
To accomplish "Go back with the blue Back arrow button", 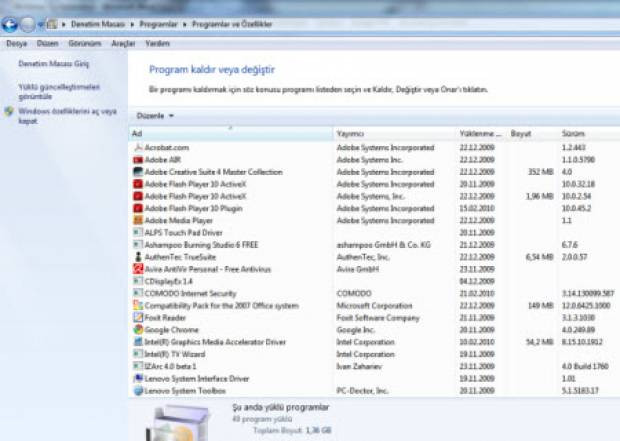I will pyautogui.click(x=10, y=25).
